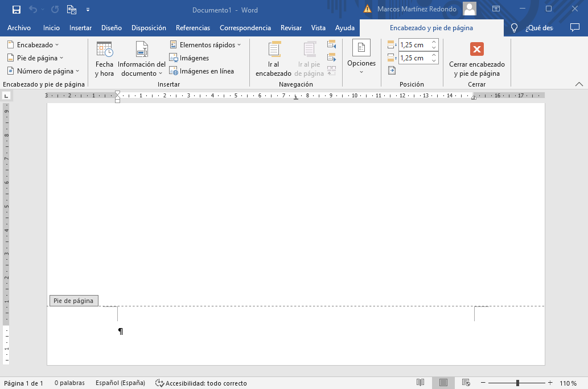Click the Página 1 de 1 status

pos(24,383)
